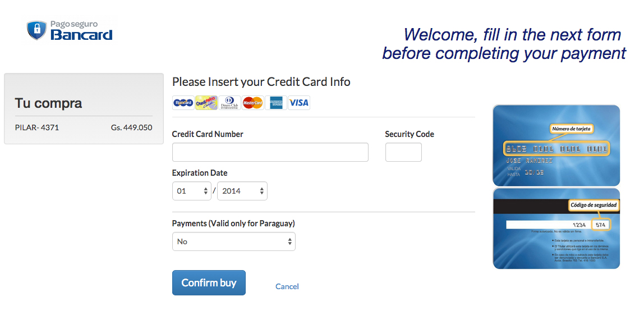644x315 pixels.
Task: Click the 'Número de tarjeta' callout label
Action: pyautogui.click(x=572, y=129)
